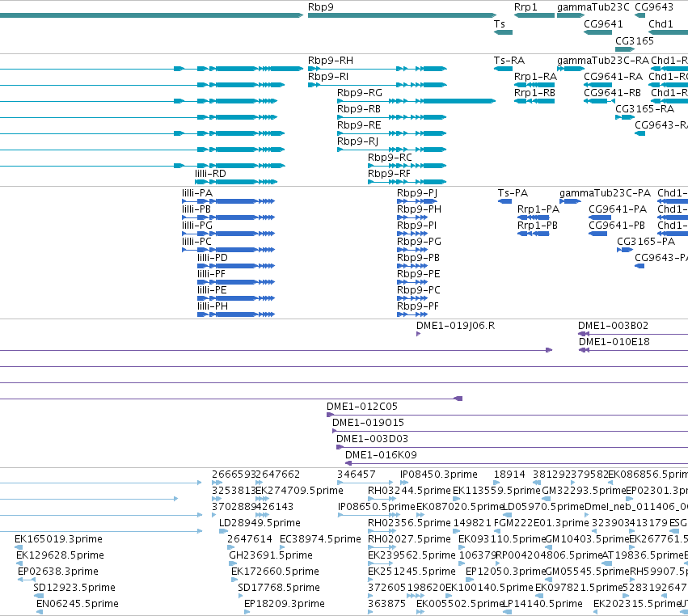Click the lilli-PH protein label
Screen dimensions: 688x616
[x=213, y=306]
